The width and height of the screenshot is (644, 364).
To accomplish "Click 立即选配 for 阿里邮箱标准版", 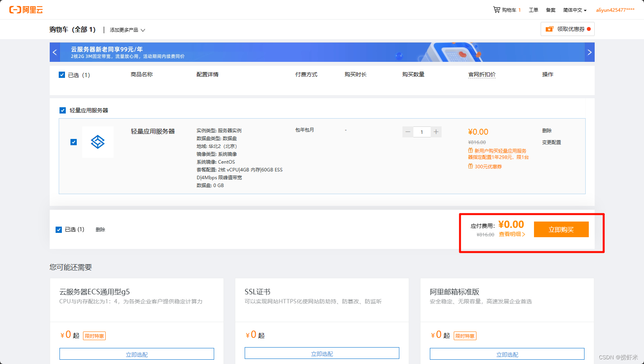I will pos(507,354).
